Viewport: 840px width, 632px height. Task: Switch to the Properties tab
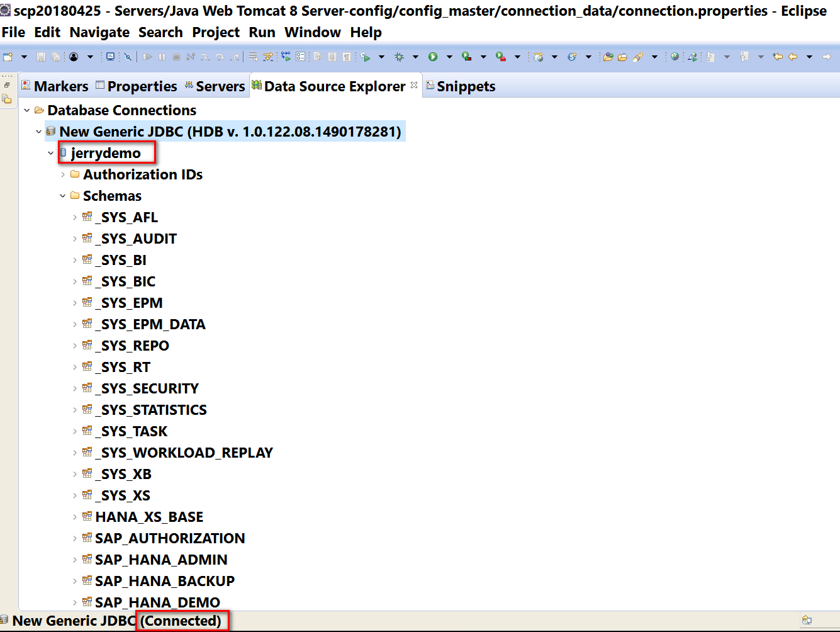pos(137,86)
